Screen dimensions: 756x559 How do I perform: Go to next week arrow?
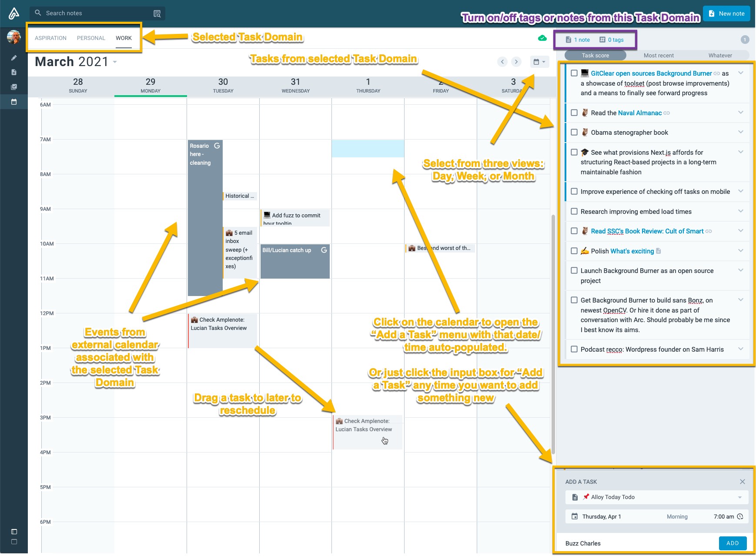516,62
